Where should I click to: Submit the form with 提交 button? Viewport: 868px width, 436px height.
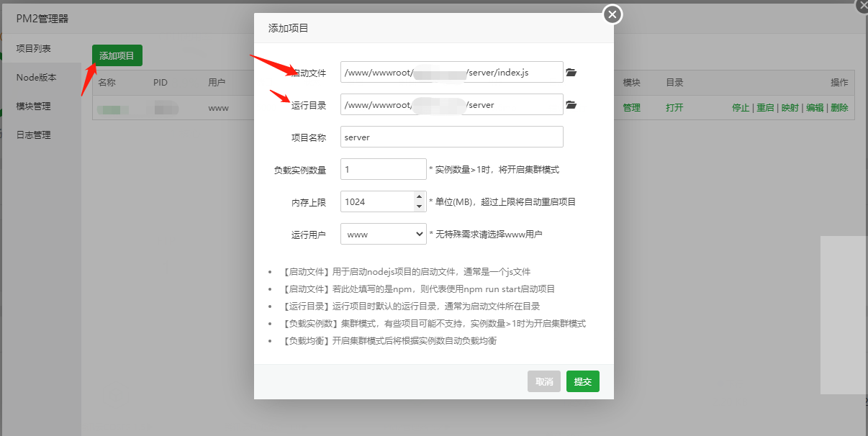(583, 381)
